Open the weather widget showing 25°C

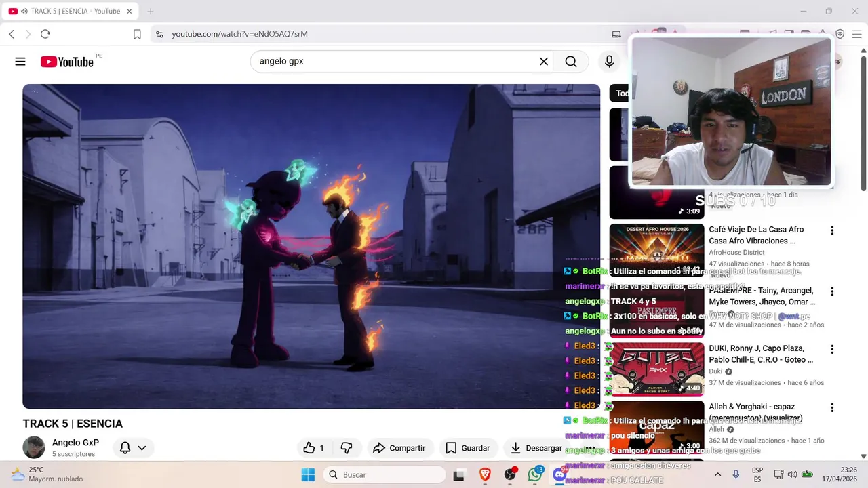coord(46,474)
